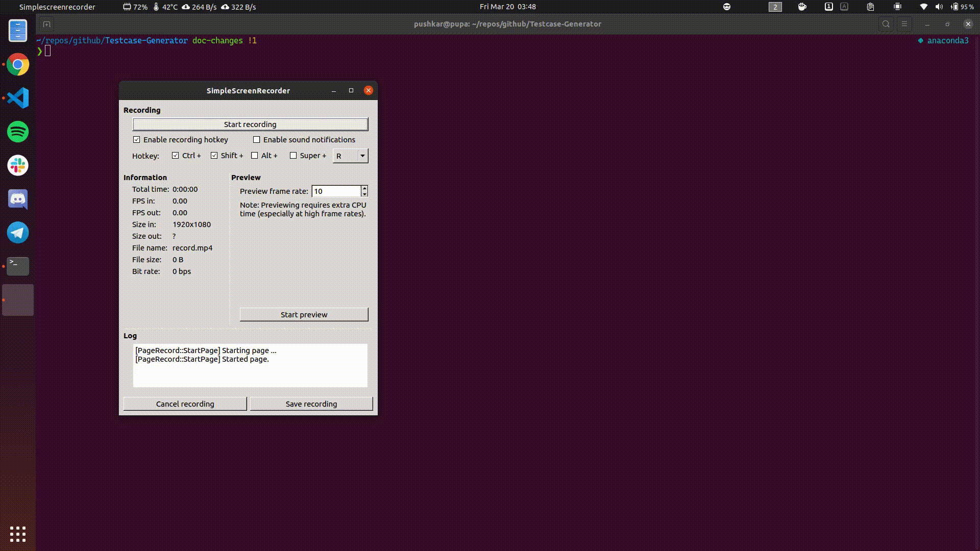Click the terminal search icon

(886, 24)
